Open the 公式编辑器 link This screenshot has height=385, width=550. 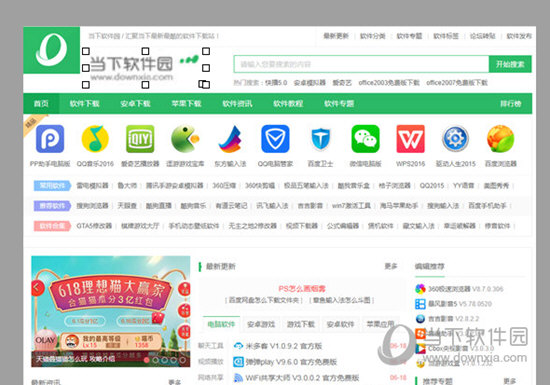(x=343, y=226)
